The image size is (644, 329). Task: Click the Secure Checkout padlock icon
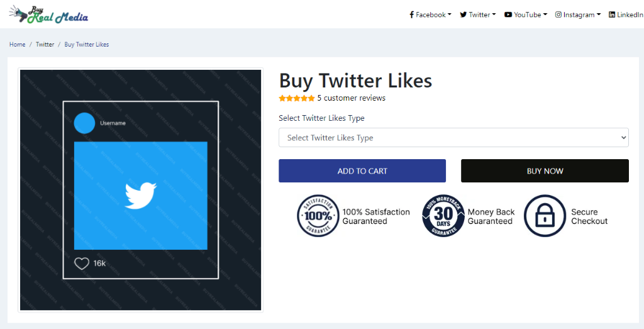pos(545,216)
